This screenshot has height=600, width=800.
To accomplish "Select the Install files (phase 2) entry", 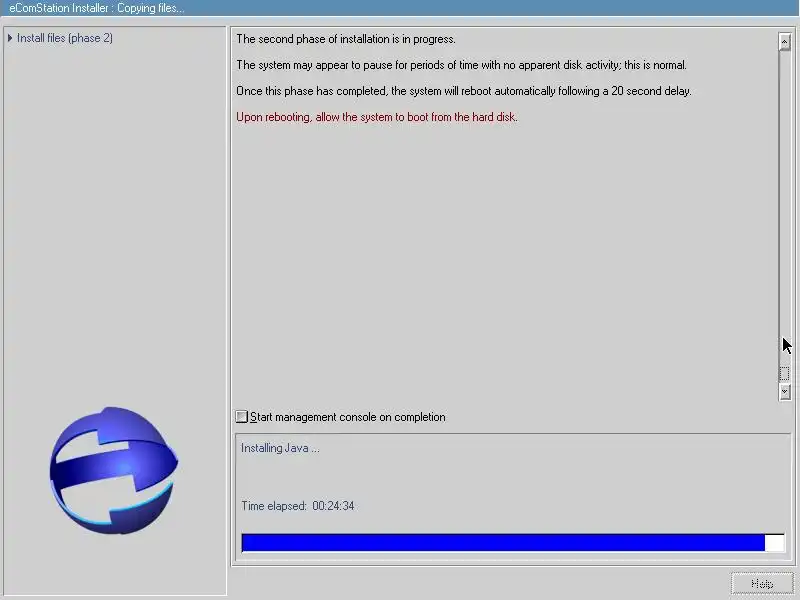I will [64, 38].
